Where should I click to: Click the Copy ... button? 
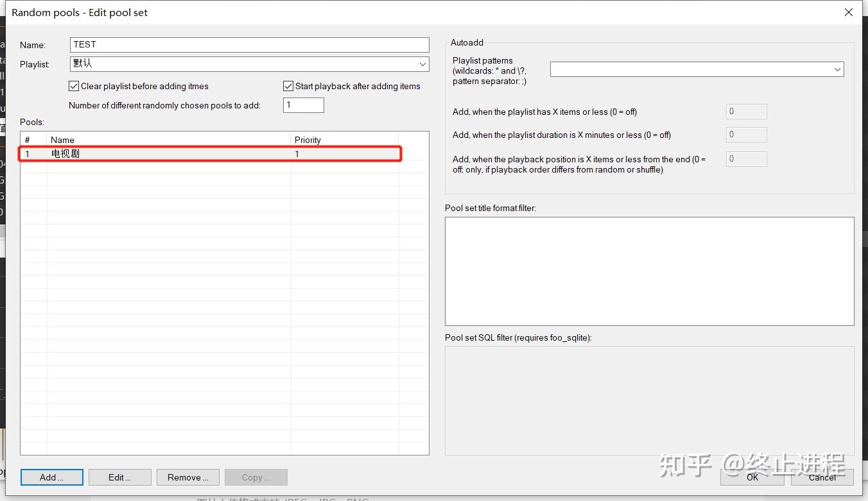[256, 477]
